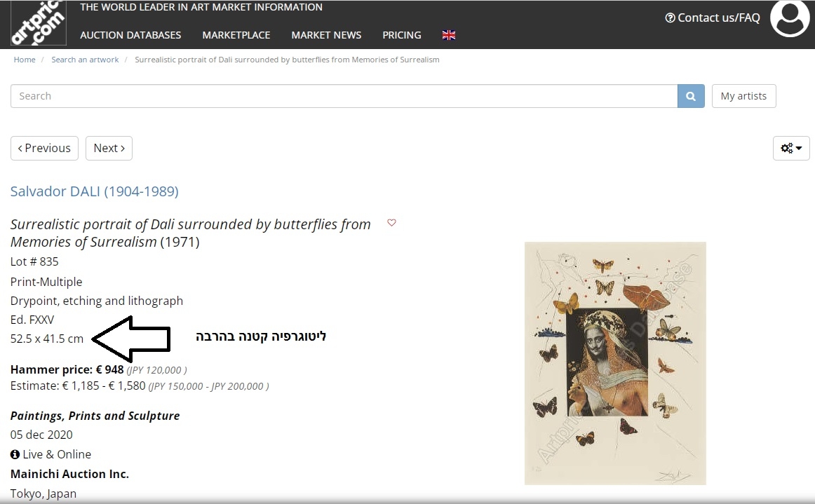Select the Ed. FXXV edition text
The width and height of the screenshot is (815, 504).
click(32, 320)
